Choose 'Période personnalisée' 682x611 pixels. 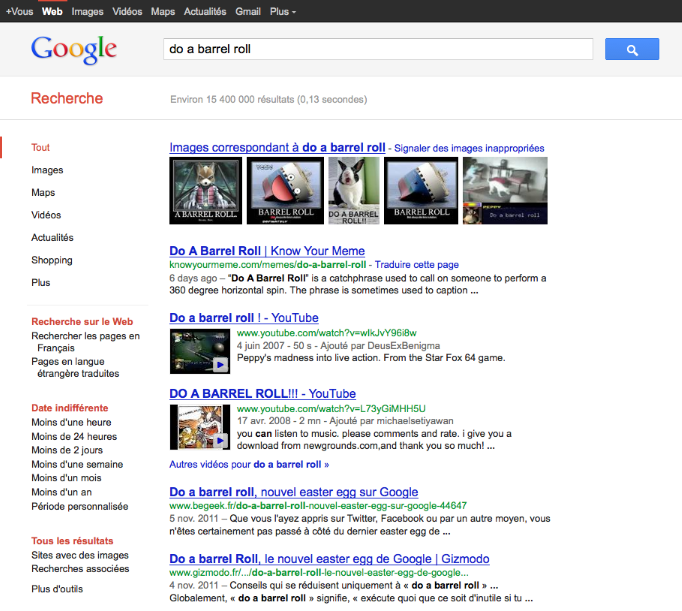tap(80, 507)
